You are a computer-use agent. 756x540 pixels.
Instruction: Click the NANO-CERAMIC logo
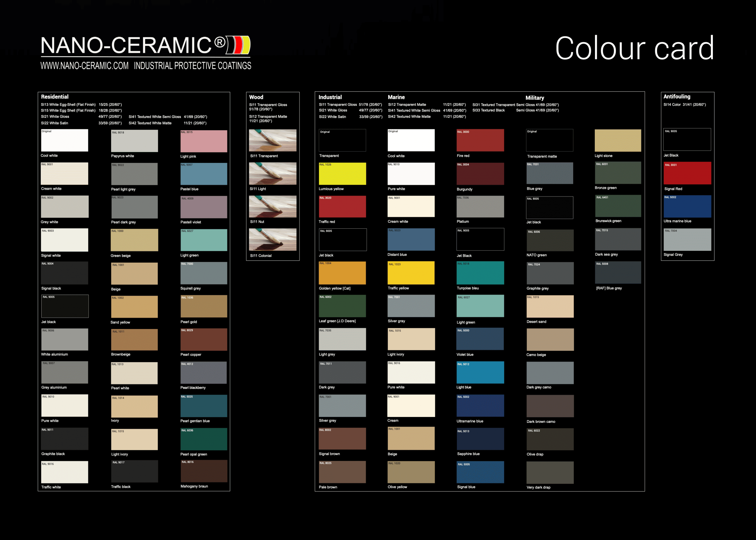pos(145,45)
